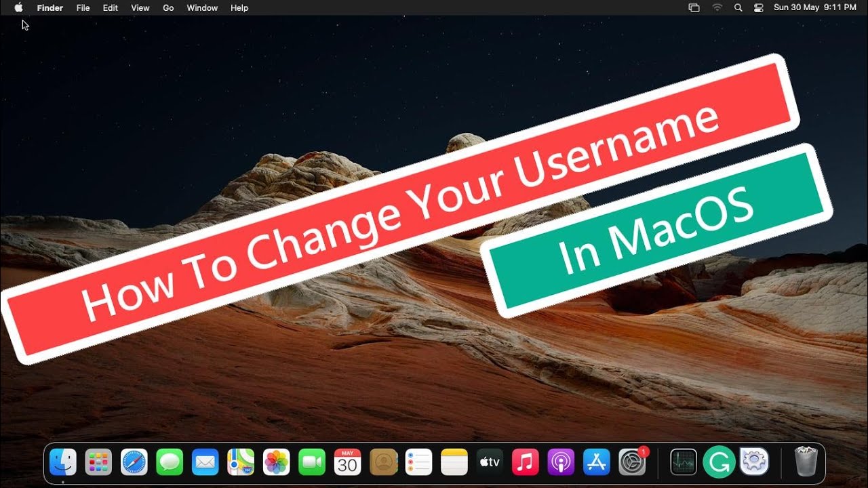This screenshot has width=868, height=488.
Task: Launch Launchpad from the Dock
Action: pyautogui.click(x=98, y=462)
